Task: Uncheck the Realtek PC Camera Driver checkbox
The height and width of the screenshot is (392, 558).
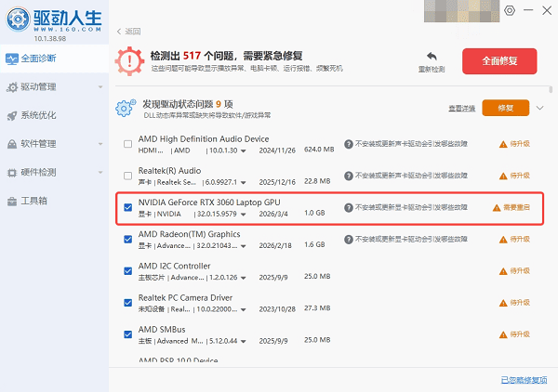Action: click(x=127, y=302)
